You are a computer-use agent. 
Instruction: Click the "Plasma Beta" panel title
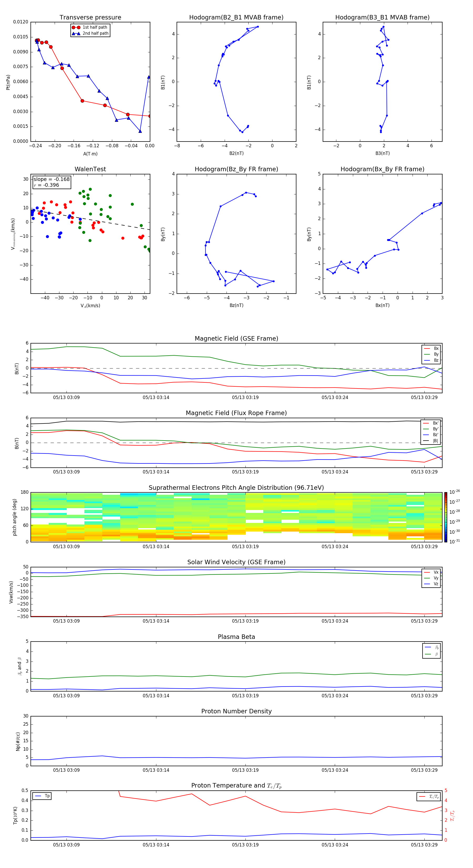tap(236, 637)
